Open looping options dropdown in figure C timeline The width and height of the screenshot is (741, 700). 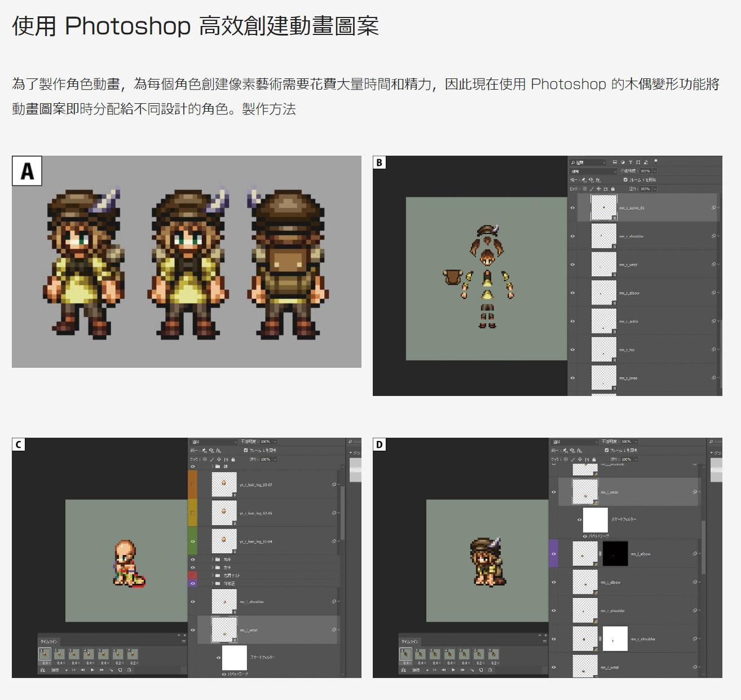tap(59, 670)
